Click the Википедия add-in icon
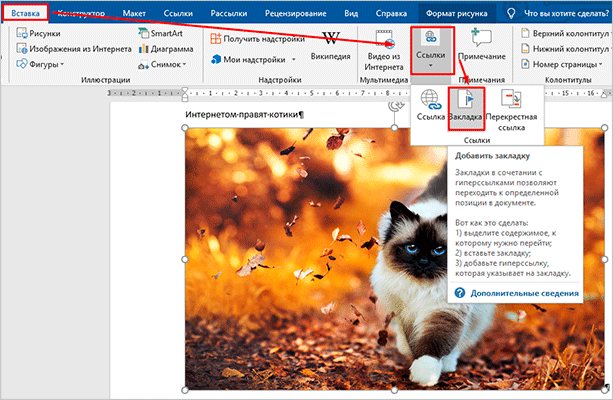The height and width of the screenshot is (400, 613). [x=330, y=45]
